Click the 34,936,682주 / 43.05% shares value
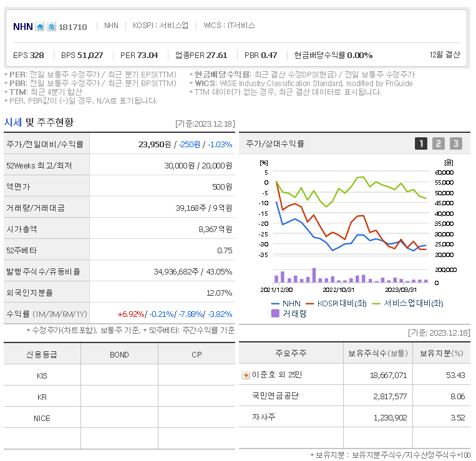The image size is (476, 461). point(193,271)
